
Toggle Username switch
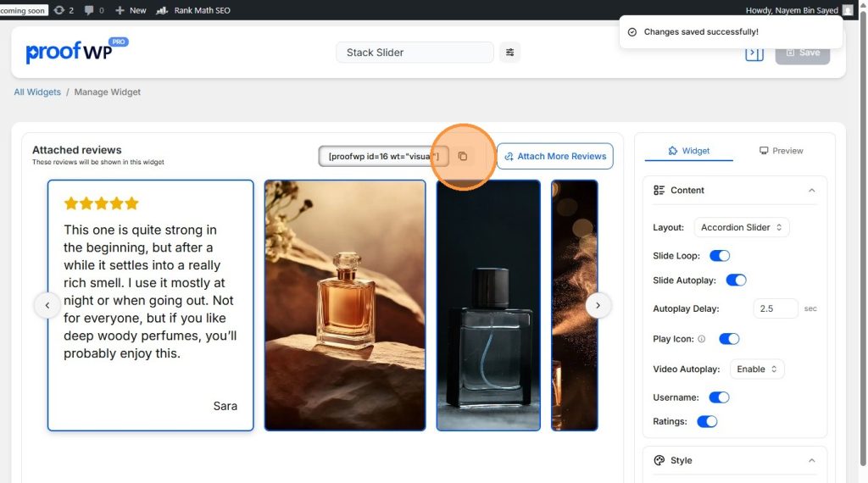(x=719, y=397)
